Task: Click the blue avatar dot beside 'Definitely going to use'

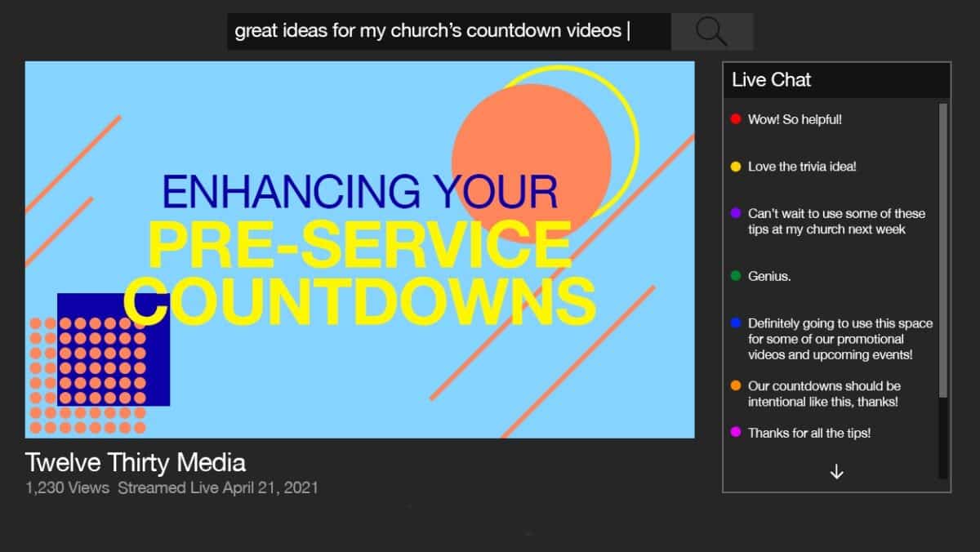Action: [736, 323]
